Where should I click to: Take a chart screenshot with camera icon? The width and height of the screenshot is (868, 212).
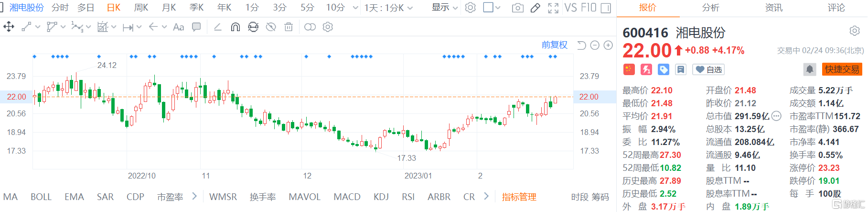pos(517,8)
